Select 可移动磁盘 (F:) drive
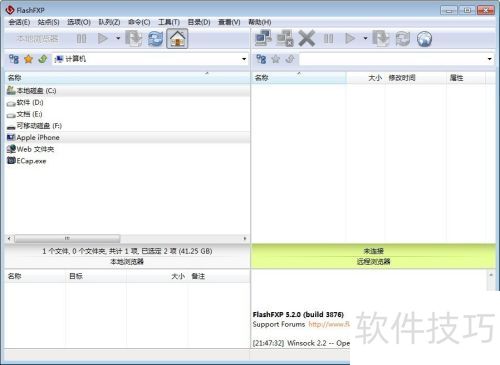This screenshot has width=500, height=365. pos(127,126)
